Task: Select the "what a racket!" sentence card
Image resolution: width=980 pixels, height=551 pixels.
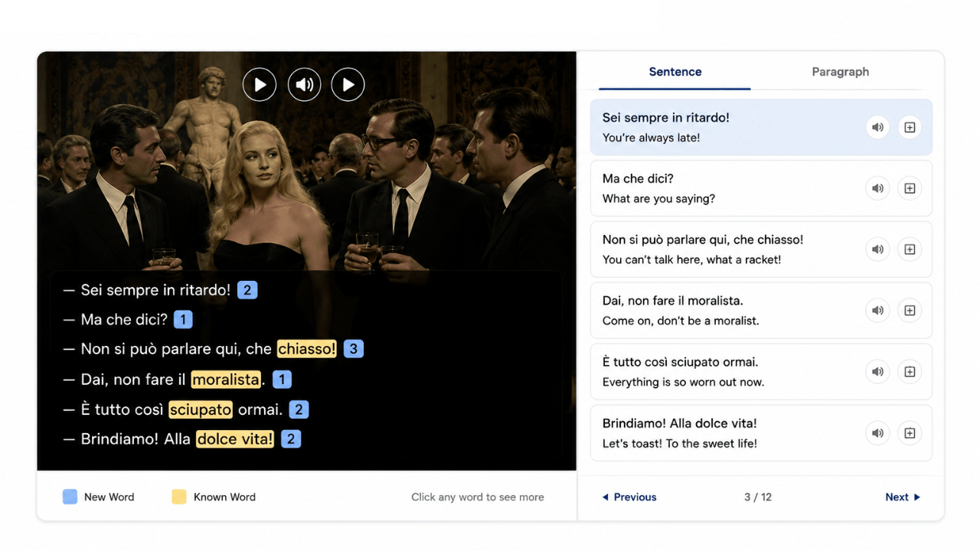Action: [x=761, y=249]
